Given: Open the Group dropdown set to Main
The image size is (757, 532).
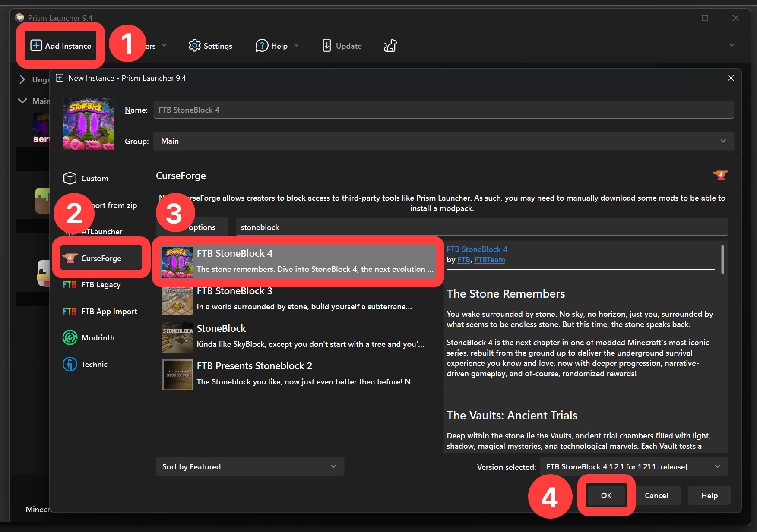Looking at the screenshot, I should point(443,141).
